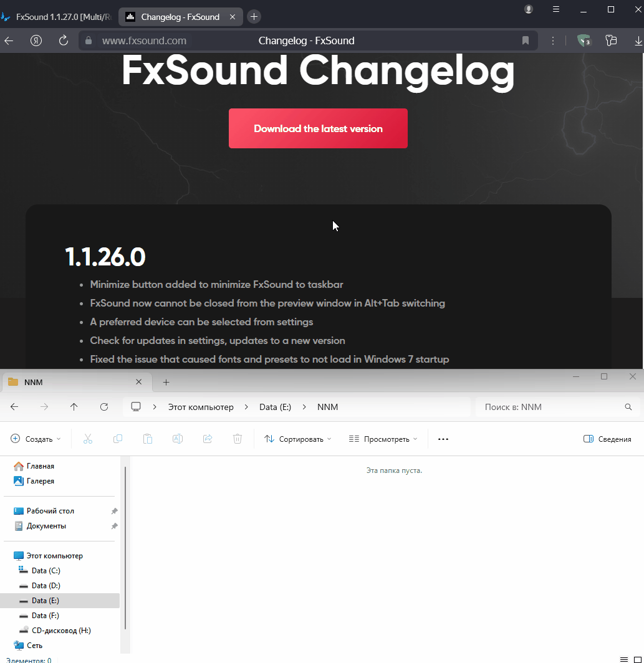The width and height of the screenshot is (644, 663).
Task: Open the Сортировать dropdown
Action: pos(297,439)
